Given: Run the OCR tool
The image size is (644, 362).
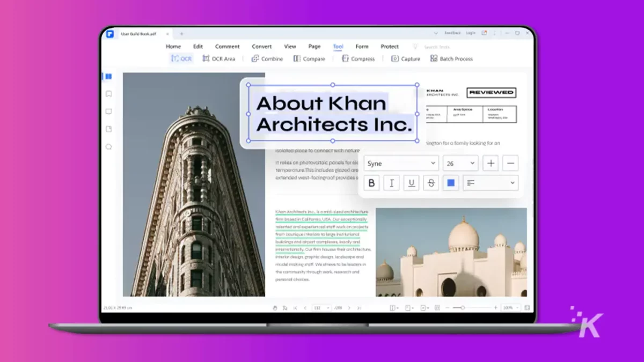Looking at the screenshot, I should click(181, 58).
